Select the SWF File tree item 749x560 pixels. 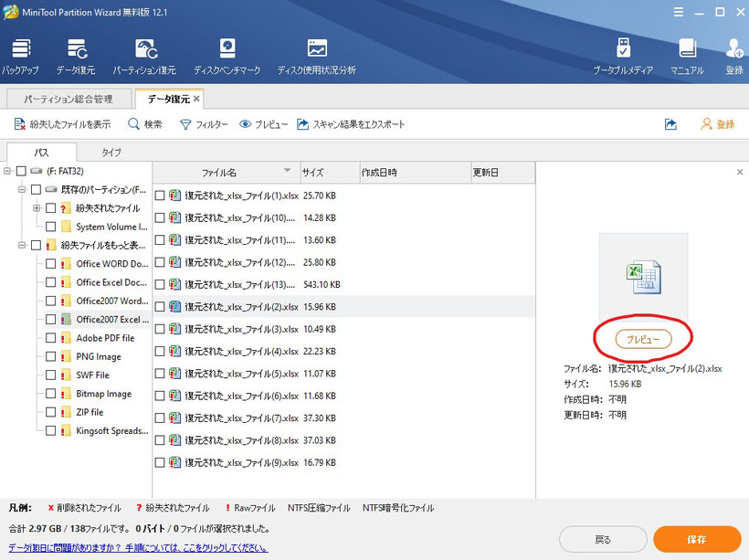[92, 375]
